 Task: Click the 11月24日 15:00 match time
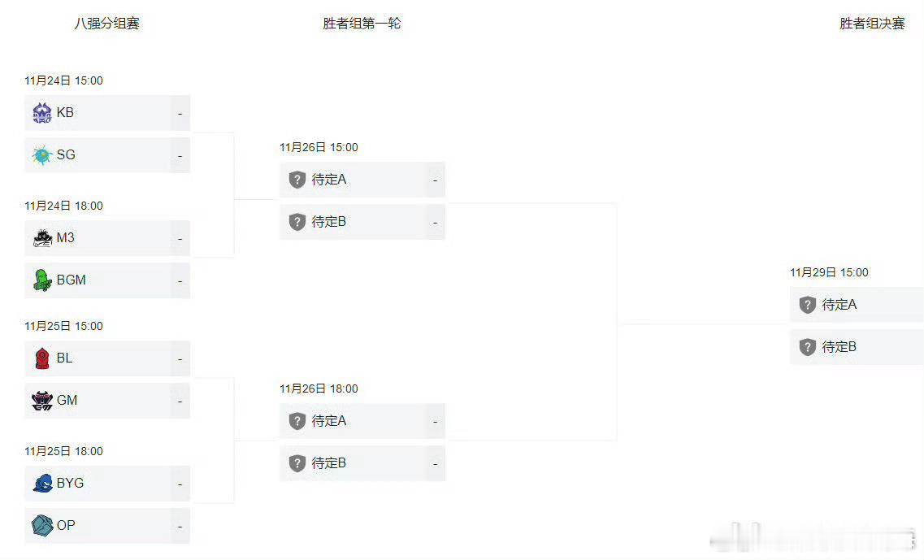(x=63, y=80)
